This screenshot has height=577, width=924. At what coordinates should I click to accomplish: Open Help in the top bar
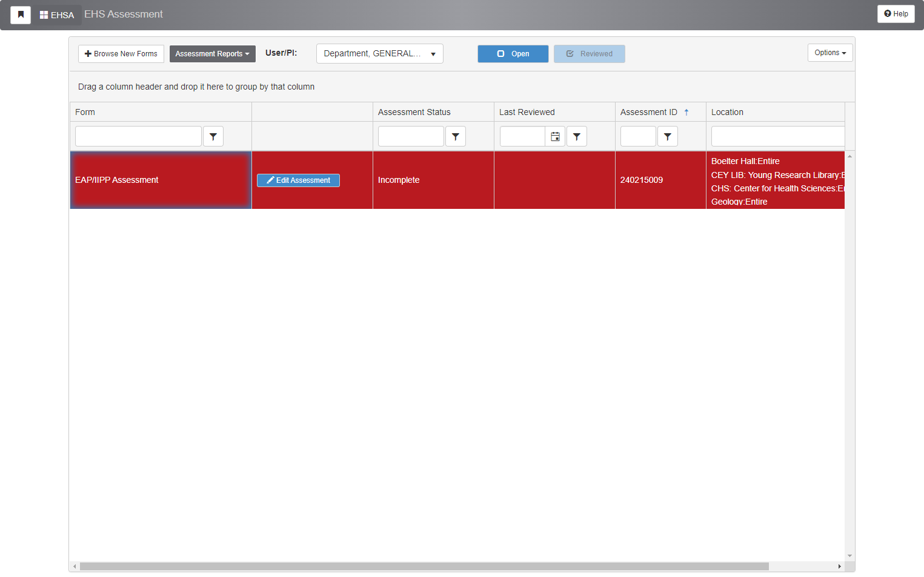tap(896, 14)
